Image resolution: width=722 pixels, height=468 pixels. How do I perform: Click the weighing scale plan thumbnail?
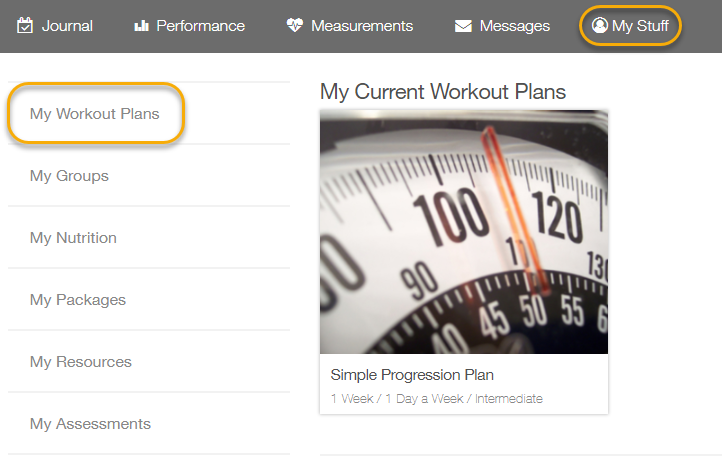pos(464,232)
